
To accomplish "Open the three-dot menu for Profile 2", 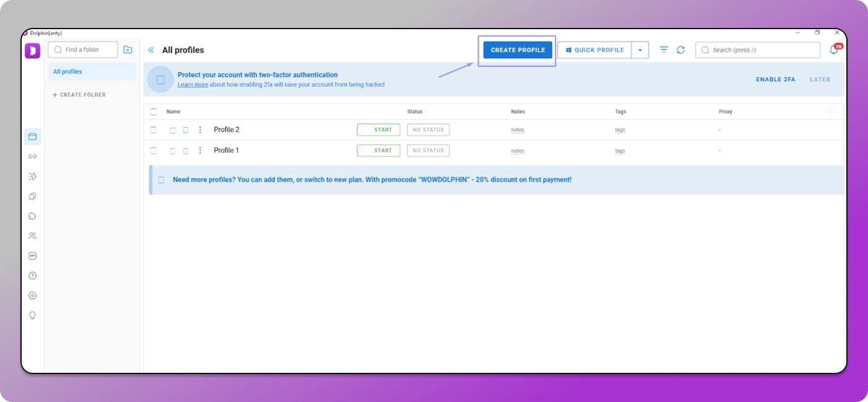I will [200, 130].
